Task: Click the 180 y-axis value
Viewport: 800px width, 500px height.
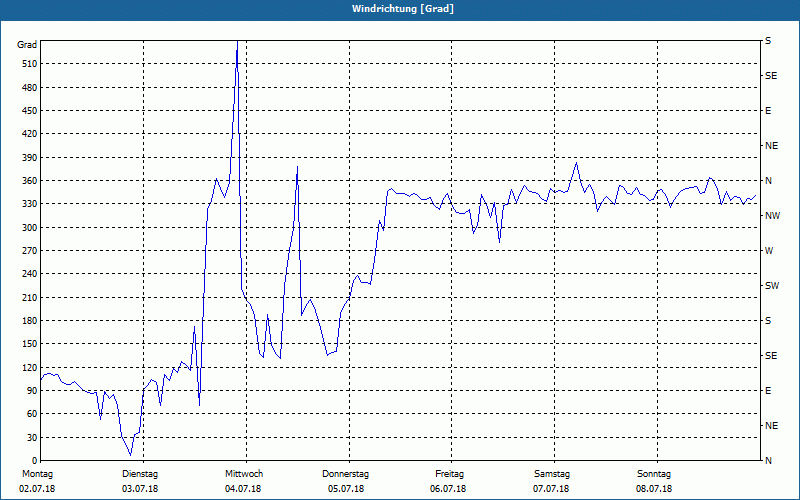Action: [x=30, y=320]
